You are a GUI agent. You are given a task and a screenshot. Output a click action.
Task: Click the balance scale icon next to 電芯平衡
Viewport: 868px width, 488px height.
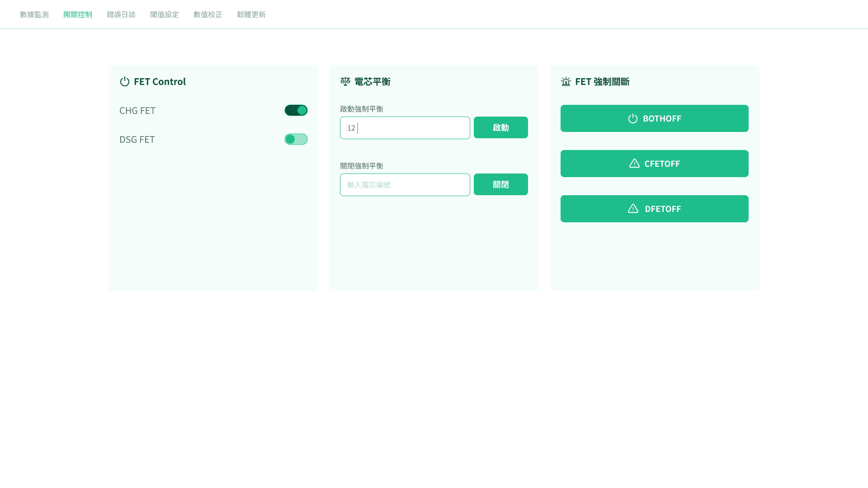coord(344,82)
